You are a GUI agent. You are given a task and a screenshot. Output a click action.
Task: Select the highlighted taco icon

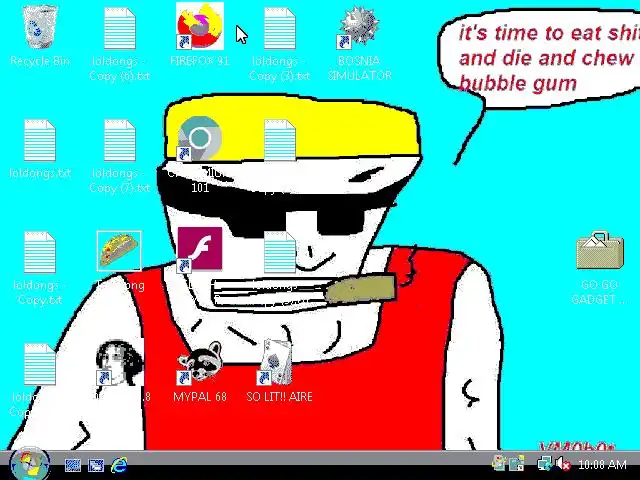tap(119, 251)
